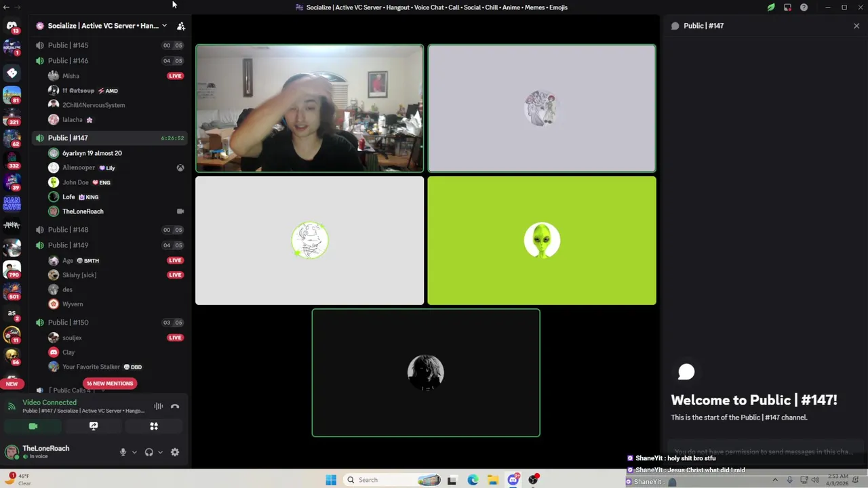Select voice channel Public | #147
868x488 pixels.
(x=108, y=138)
